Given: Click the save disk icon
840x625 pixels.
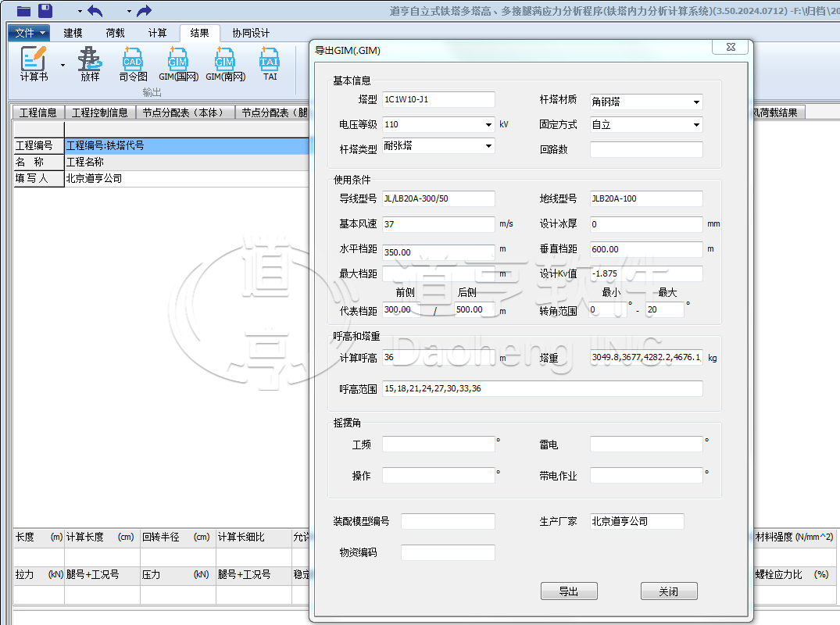Looking at the screenshot, I should (45, 10).
